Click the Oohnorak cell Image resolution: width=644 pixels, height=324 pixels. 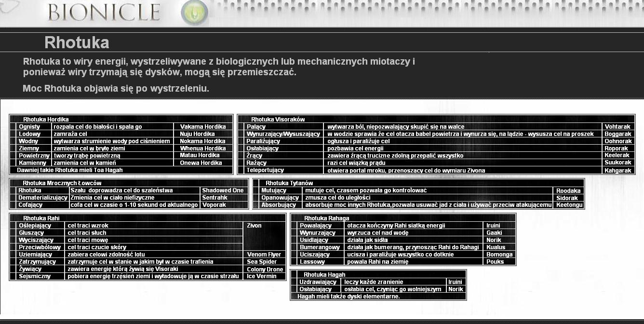(618, 141)
